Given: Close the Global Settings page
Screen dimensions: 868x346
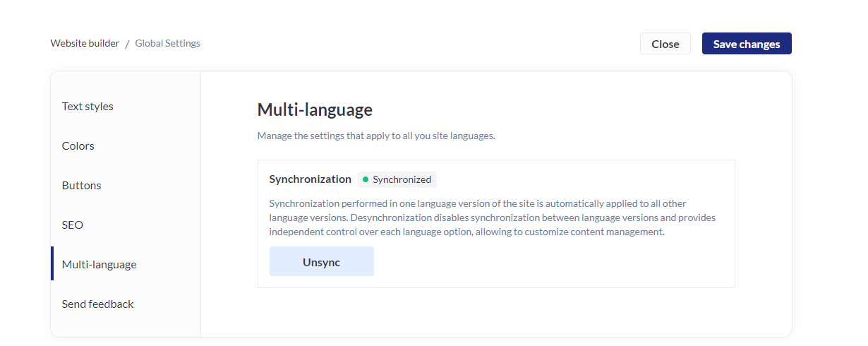Looking at the screenshot, I should [x=665, y=44].
